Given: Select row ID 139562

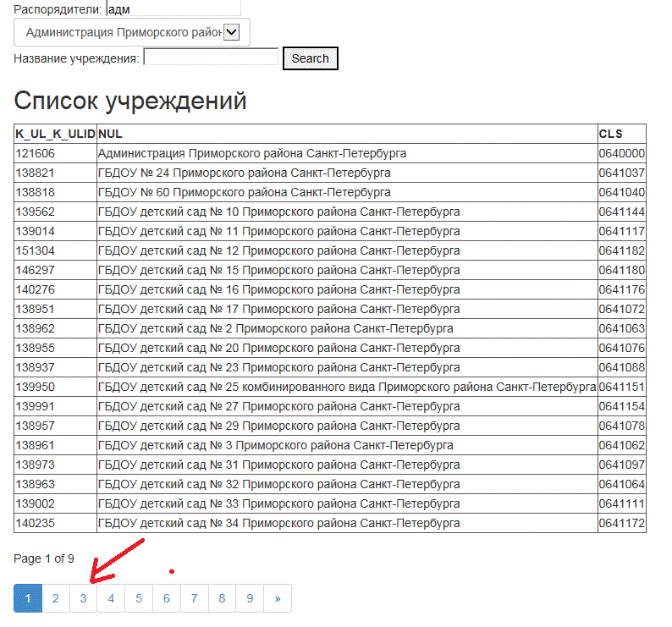Looking at the screenshot, I should tap(55, 212).
